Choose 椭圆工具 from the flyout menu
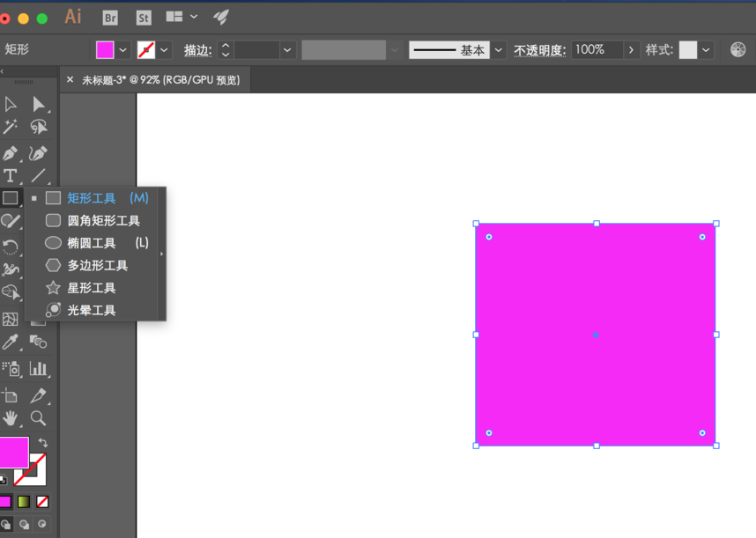Viewport: 756px width, 538px height. tap(92, 243)
